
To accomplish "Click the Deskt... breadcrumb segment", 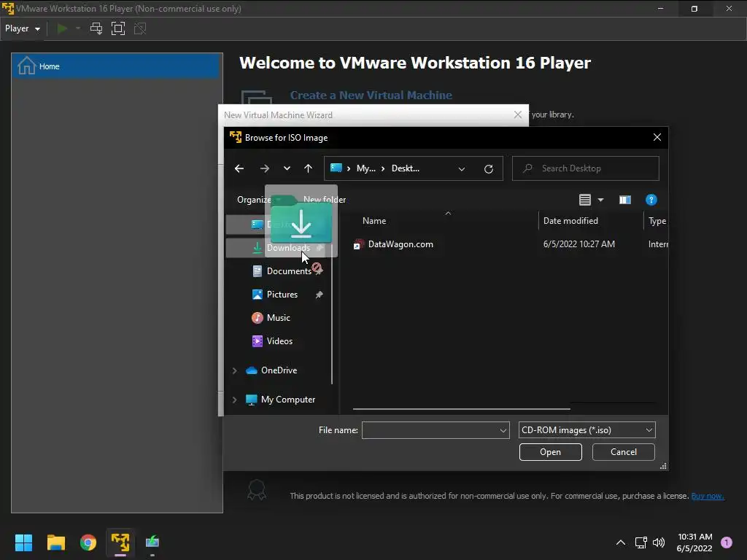I will click(406, 168).
